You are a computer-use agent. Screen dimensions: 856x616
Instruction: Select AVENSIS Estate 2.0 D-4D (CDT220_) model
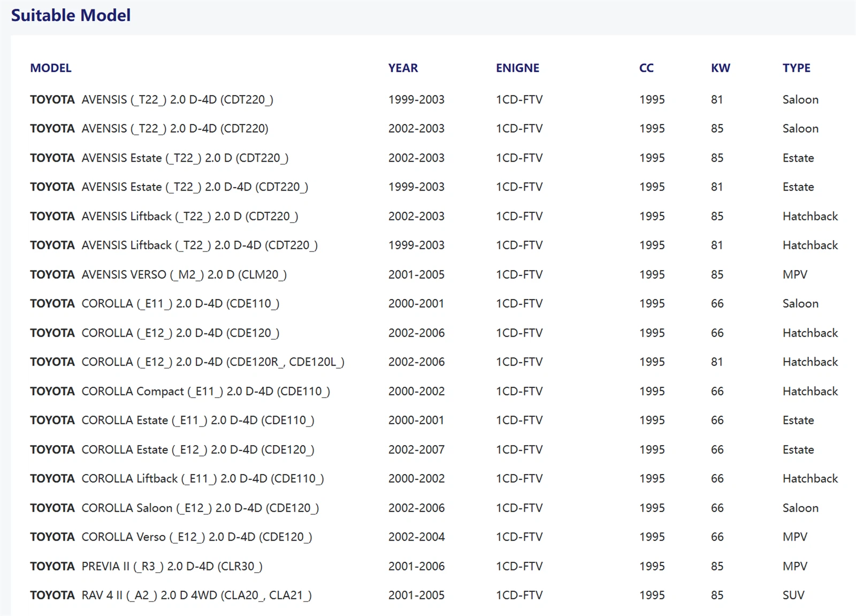(169, 187)
